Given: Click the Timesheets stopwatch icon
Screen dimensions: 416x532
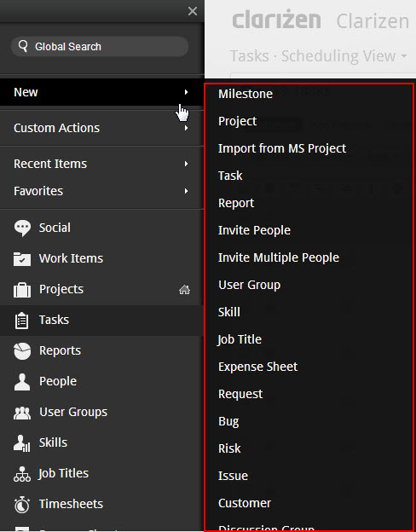Looking at the screenshot, I should (22, 505).
